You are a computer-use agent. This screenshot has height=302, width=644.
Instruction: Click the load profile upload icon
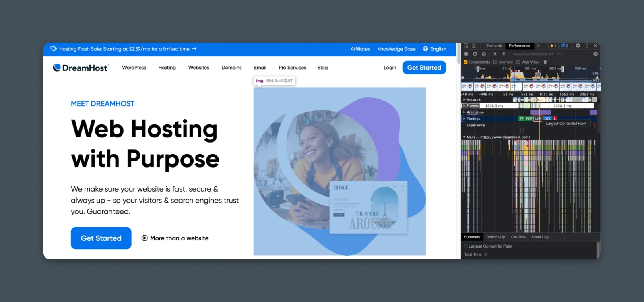point(495,54)
